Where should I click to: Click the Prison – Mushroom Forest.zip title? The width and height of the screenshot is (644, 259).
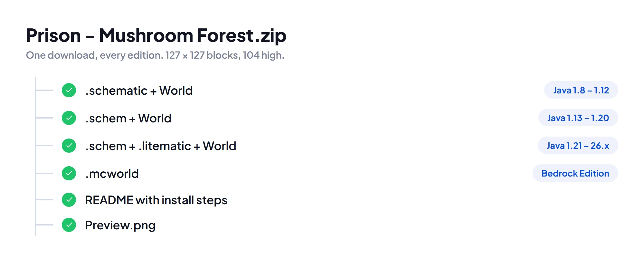pos(156,35)
